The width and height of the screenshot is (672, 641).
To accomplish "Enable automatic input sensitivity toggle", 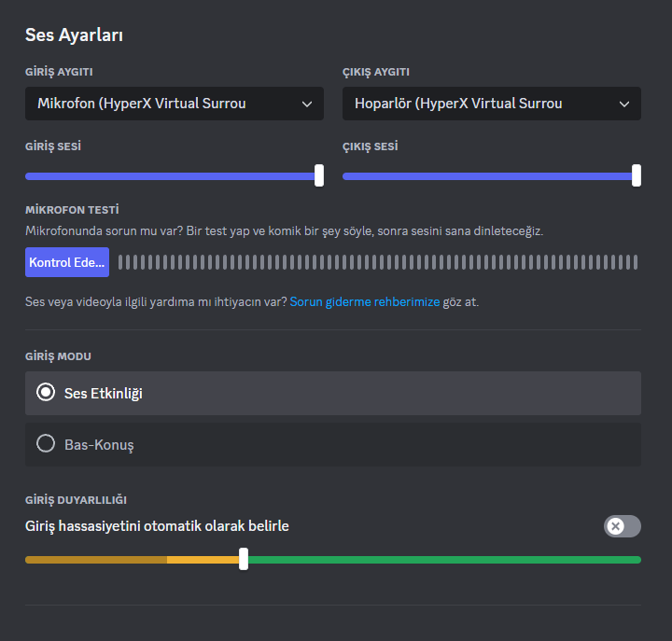I will point(623,526).
